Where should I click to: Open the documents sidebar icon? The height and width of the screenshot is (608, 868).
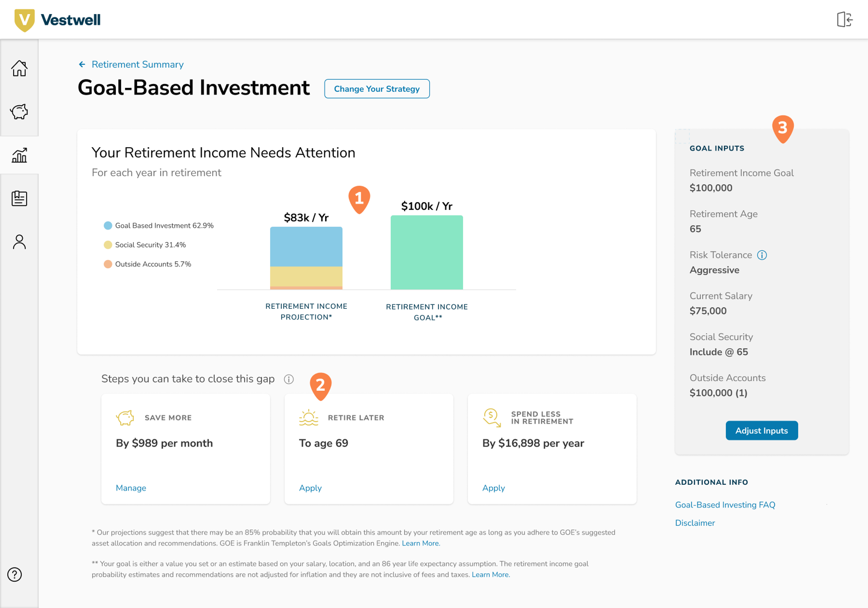19,199
